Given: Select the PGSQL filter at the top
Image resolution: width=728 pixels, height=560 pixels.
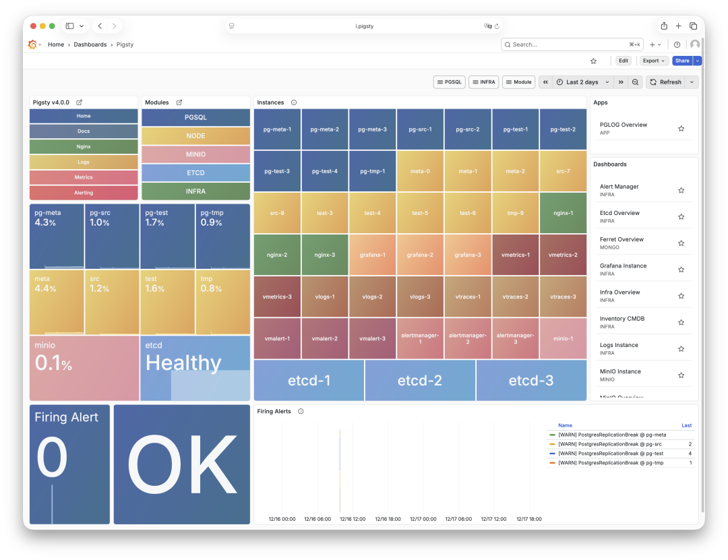Looking at the screenshot, I should (451, 82).
